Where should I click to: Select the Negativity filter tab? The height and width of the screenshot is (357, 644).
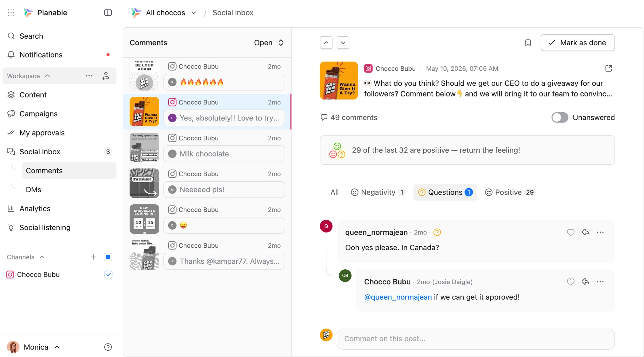pyautogui.click(x=378, y=192)
